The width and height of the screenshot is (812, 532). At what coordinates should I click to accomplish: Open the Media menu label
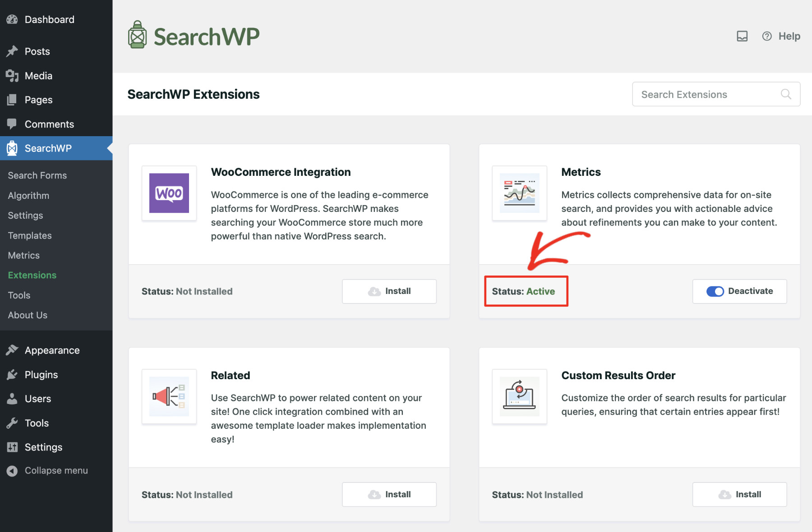39,76
